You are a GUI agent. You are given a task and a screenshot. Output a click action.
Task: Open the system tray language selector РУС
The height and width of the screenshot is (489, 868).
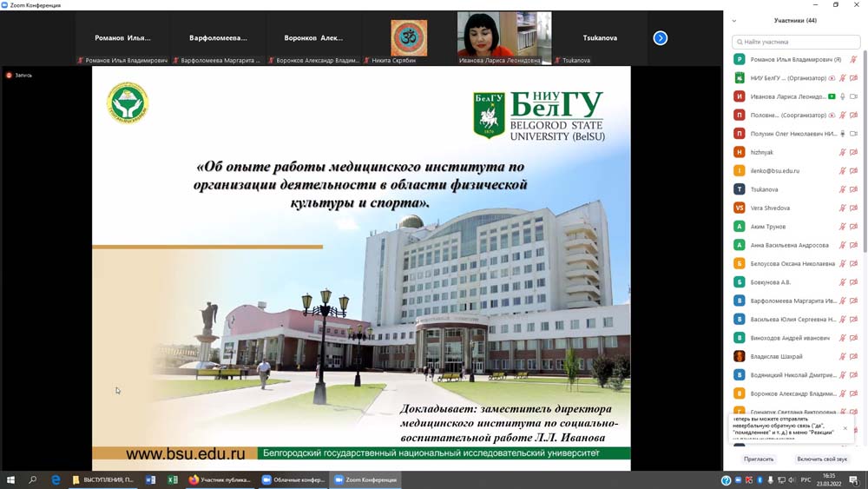pyautogui.click(x=806, y=479)
